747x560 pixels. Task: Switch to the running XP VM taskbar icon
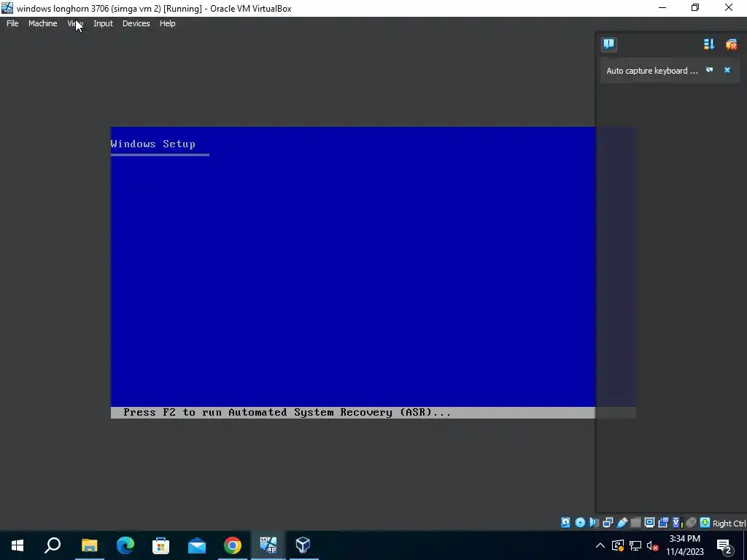[x=268, y=545]
